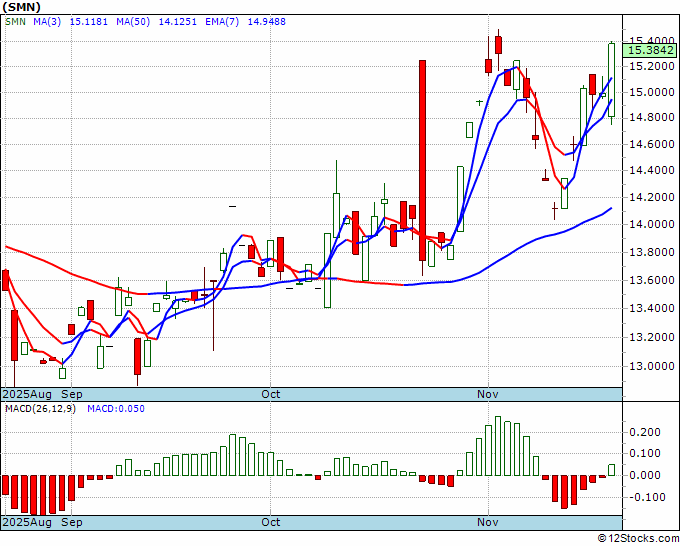680x546 pixels.
Task: Click Sep label on price chart axis
Action: pyautogui.click(x=72, y=394)
